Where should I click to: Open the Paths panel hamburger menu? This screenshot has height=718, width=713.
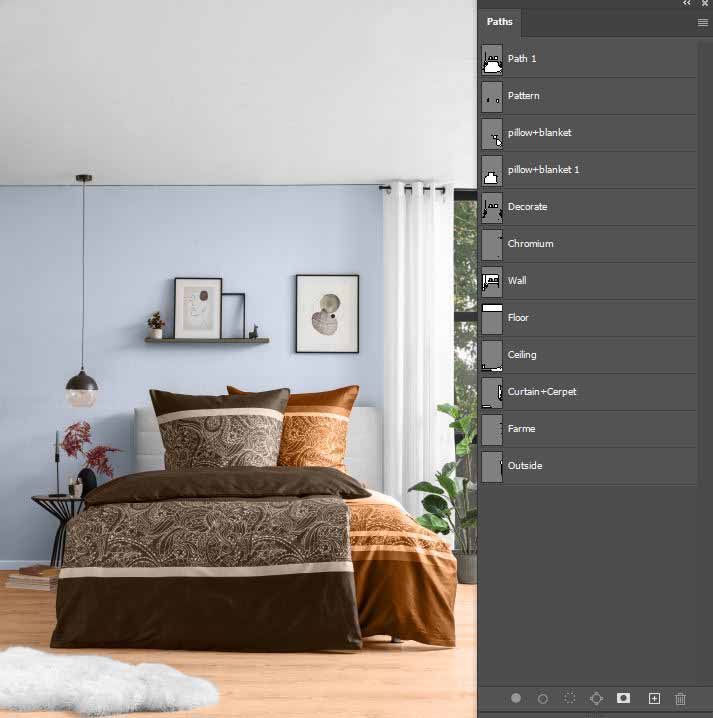702,22
